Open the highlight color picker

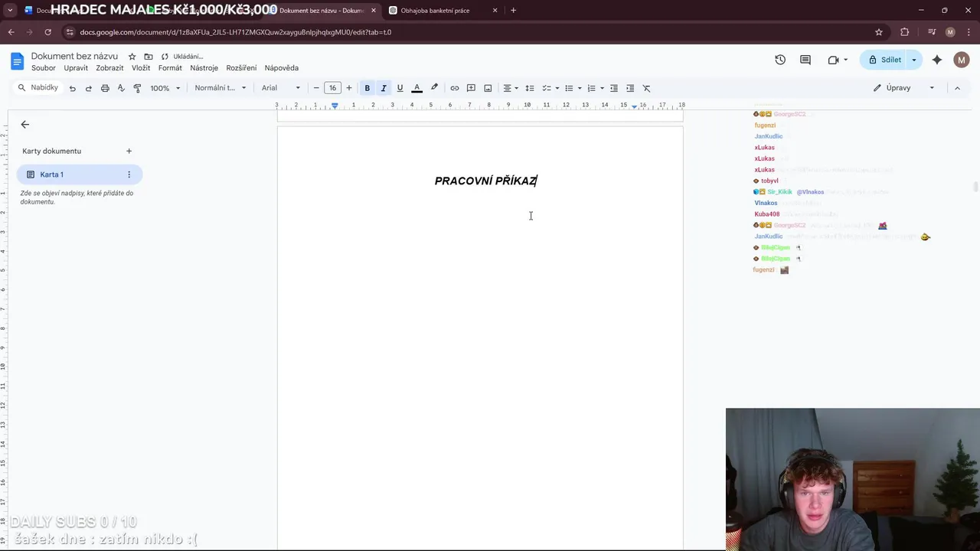pyautogui.click(x=434, y=88)
